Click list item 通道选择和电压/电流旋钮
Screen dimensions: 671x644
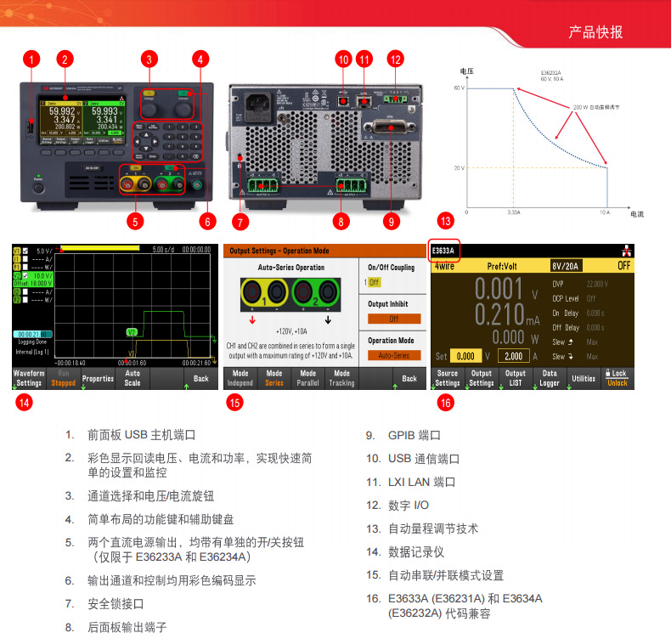click(150, 496)
